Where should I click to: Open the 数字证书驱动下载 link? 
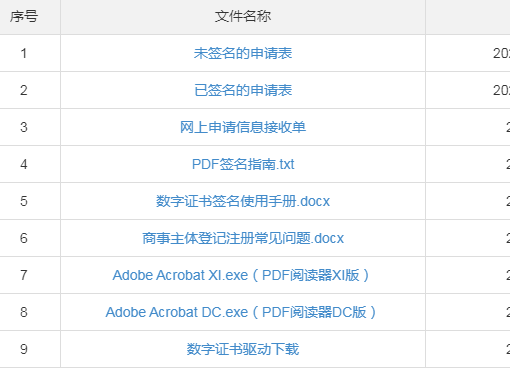click(243, 349)
